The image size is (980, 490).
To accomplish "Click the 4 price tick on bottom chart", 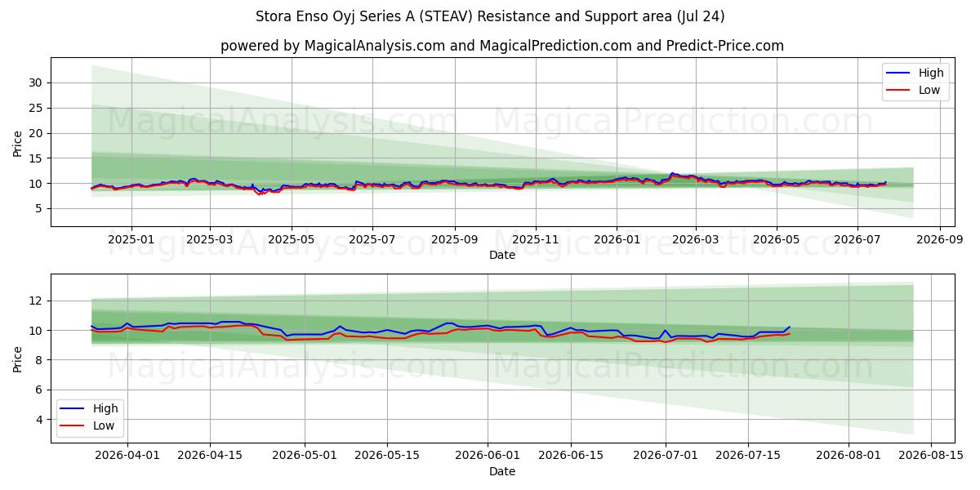I will (x=41, y=420).
